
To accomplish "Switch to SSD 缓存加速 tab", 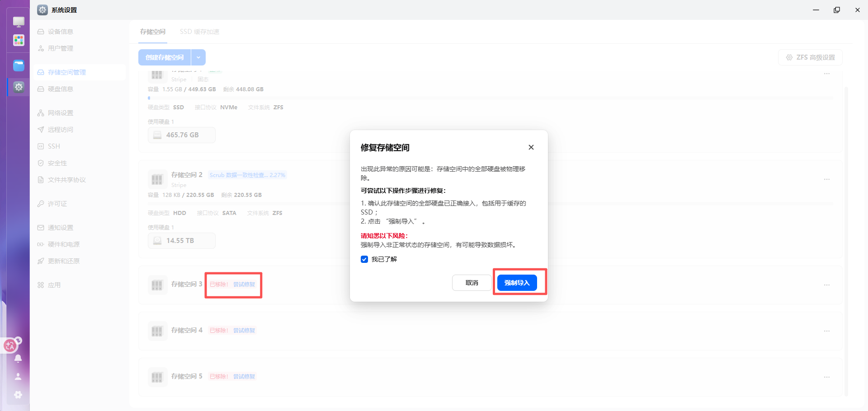I will (199, 32).
